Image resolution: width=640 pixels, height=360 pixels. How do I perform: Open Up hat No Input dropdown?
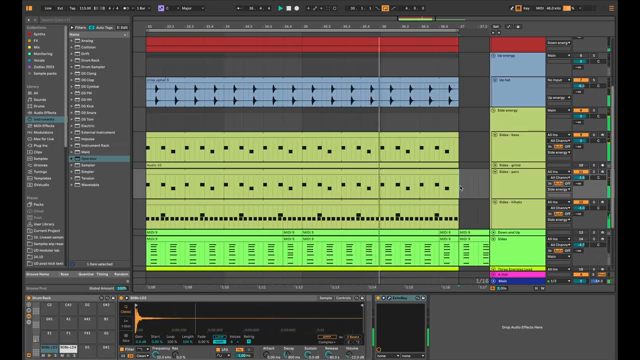click(559, 80)
